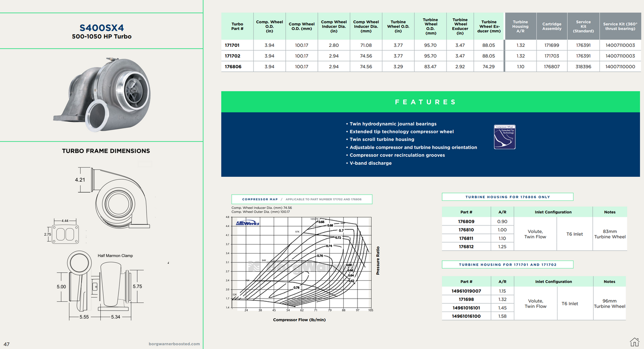Click the 74.29 turbine exducer value
Viewport: 644px width, 349px height.
pyautogui.click(x=488, y=66)
